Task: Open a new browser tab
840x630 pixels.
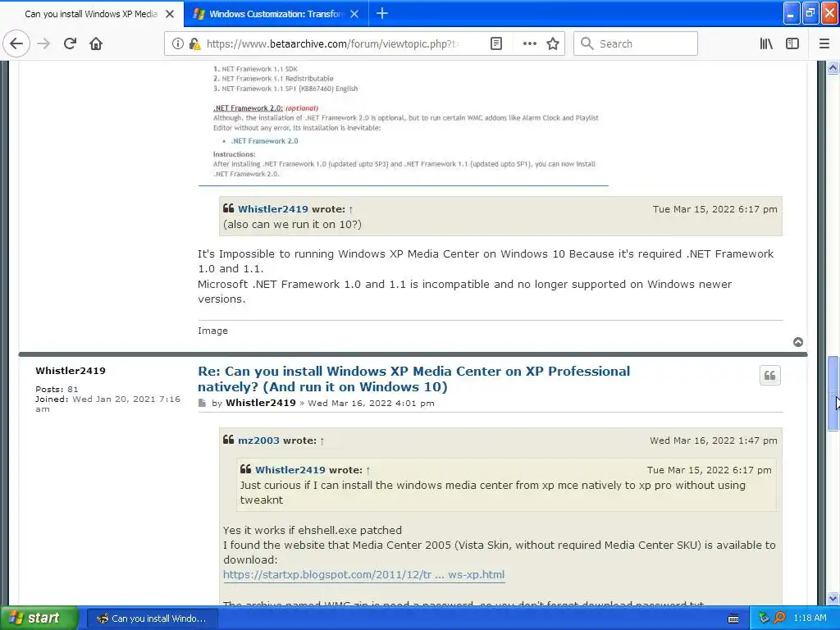Action: pyautogui.click(x=382, y=13)
